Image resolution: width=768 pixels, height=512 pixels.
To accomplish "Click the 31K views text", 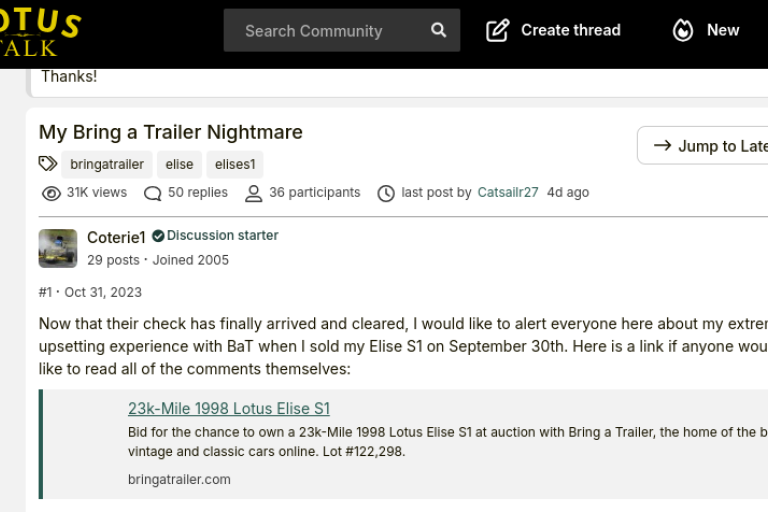I will [97, 192].
